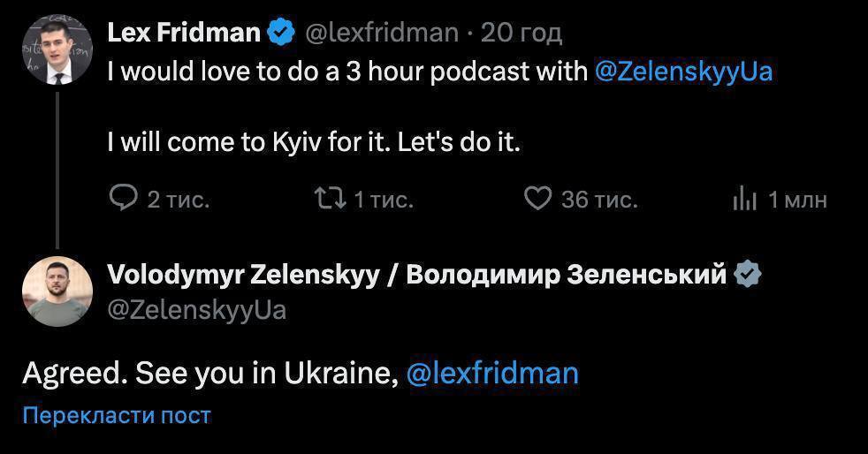This screenshot has width=868, height=454.
Task: Click the 36 тис. likes count
Action: [x=599, y=201]
